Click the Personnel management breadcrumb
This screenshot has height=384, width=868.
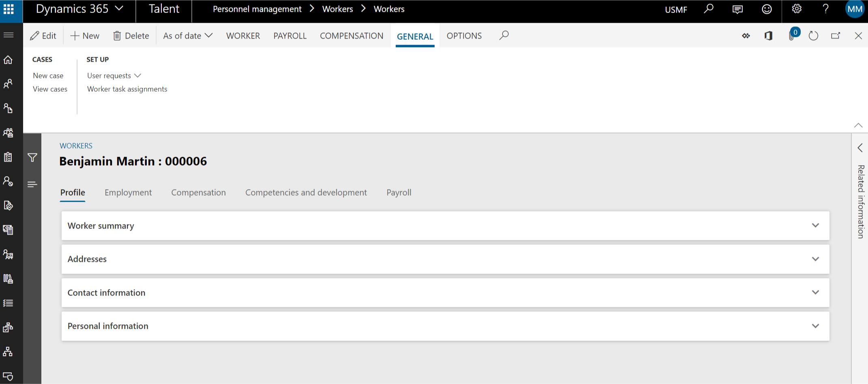coord(257,9)
